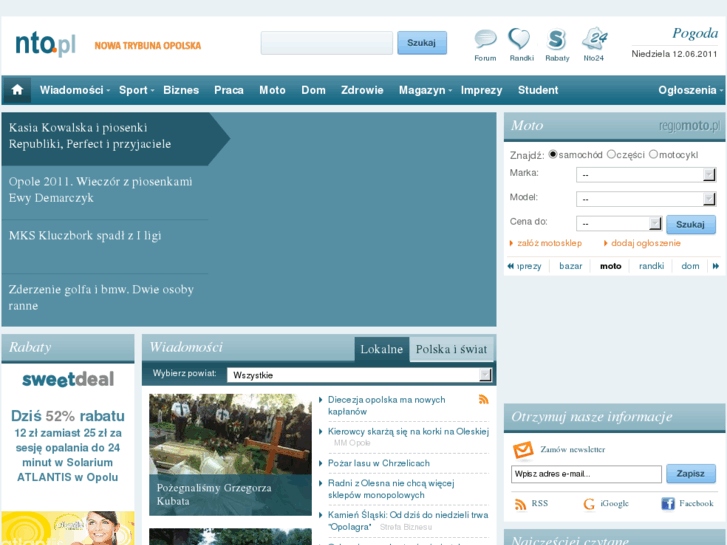This screenshot has height=545, width=727.
Task: Open the Dom navigation item
Action: [313, 90]
